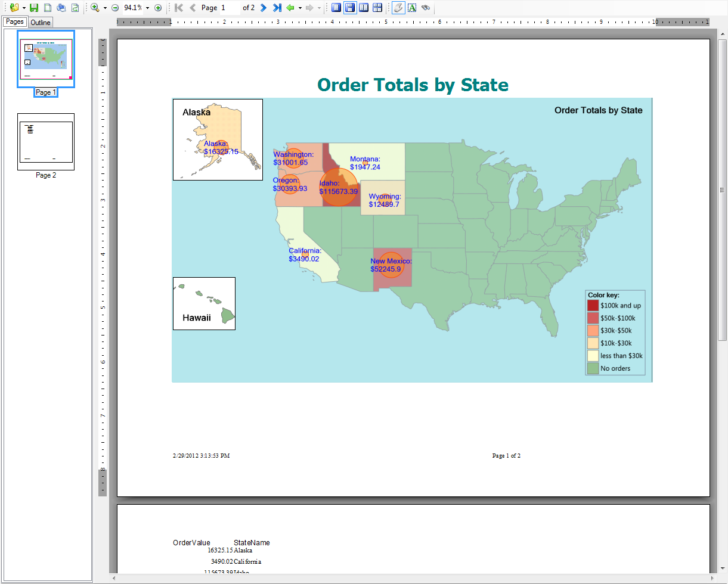Open the zoom percentage dropdown

pyautogui.click(x=147, y=8)
